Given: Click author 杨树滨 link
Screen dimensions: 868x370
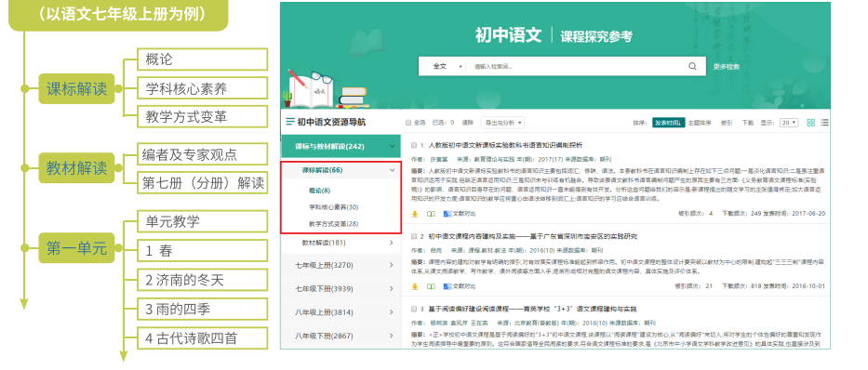Looking at the screenshot, I should pos(439,323).
